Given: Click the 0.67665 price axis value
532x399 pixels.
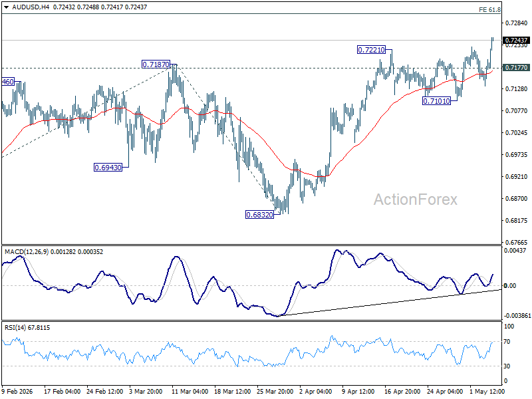Looking at the screenshot, I should tap(517, 243).
